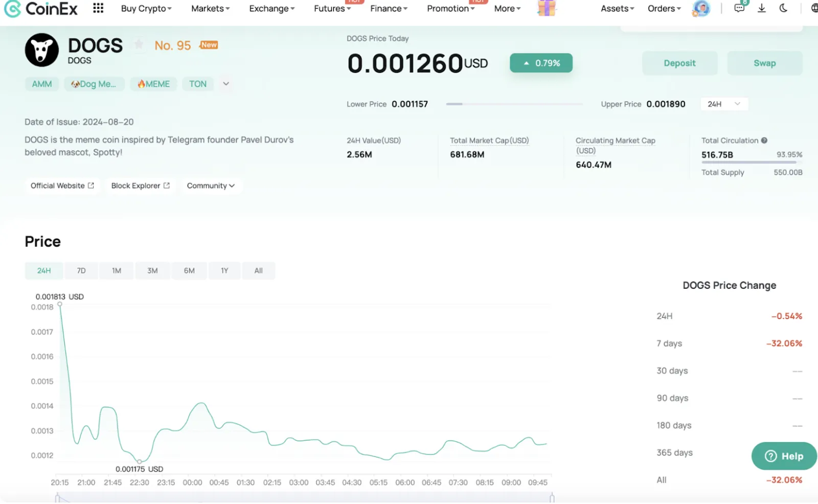Click the 0.001813 USD chart high point
The width and height of the screenshot is (818, 504).
coord(60,305)
